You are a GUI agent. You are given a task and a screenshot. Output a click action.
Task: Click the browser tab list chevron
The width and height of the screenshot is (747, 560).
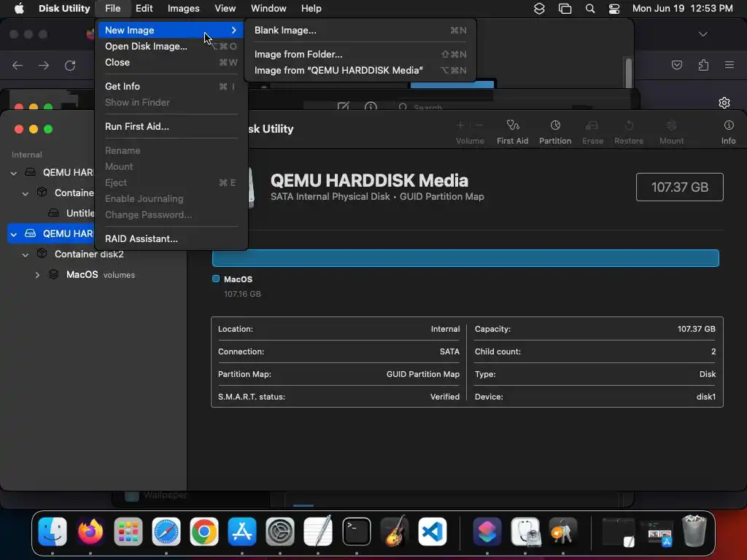pyautogui.click(x=703, y=34)
